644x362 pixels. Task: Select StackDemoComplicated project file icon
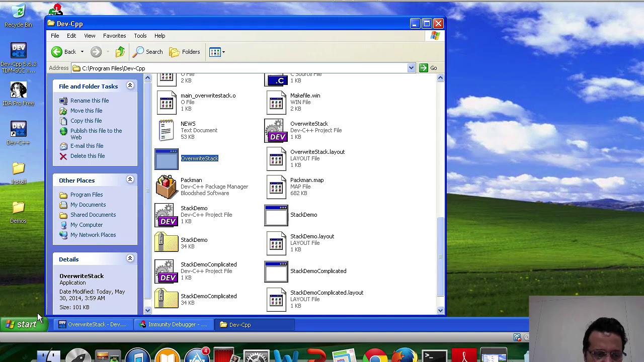(x=167, y=271)
